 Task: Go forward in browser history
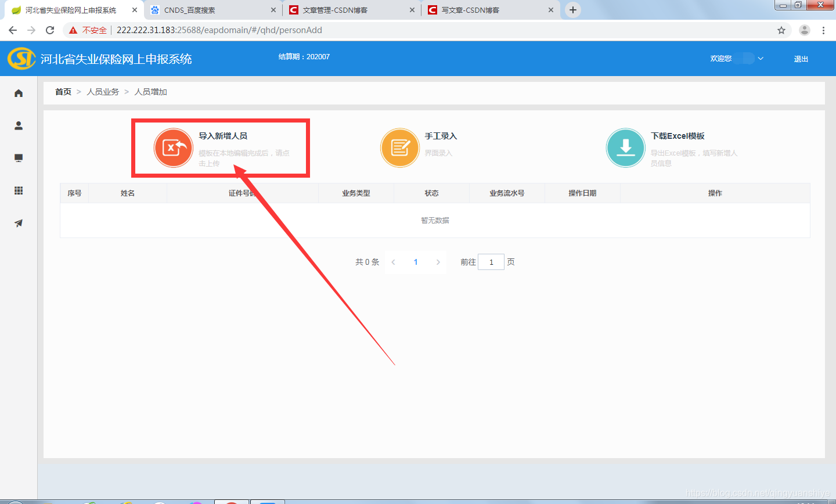coord(31,30)
